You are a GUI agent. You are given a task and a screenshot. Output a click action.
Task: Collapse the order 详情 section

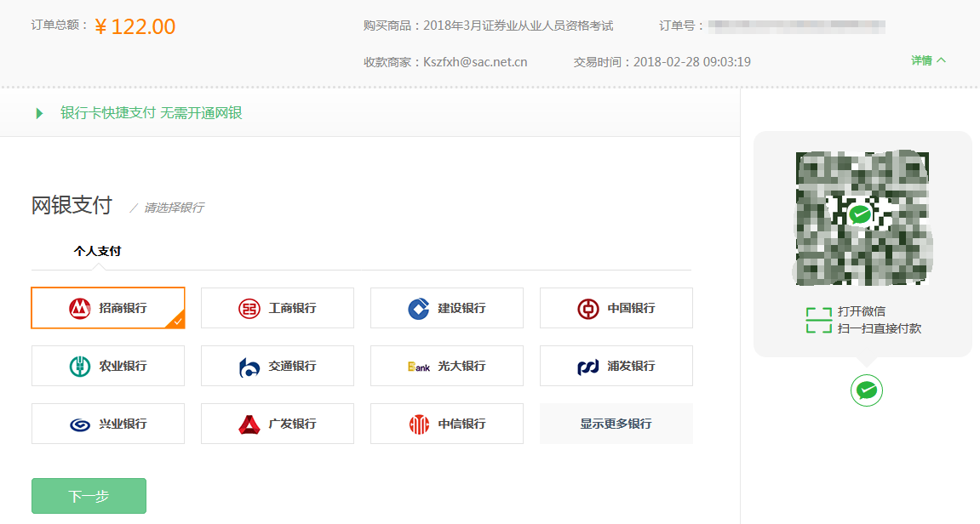(x=928, y=60)
